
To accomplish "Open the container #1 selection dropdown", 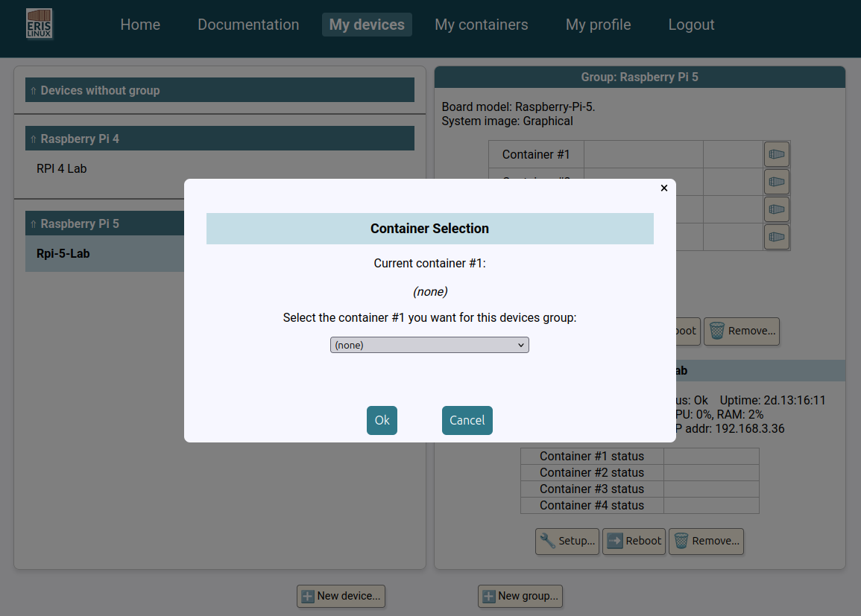I will [x=429, y=345].
